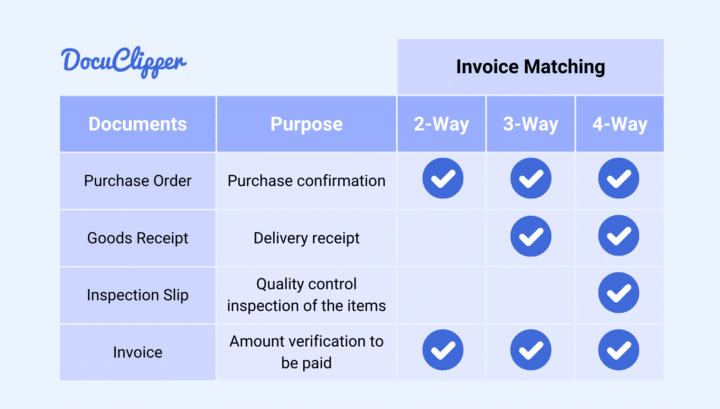The height and width of the screenshot is (409, 720).
Task: Click the Purchase Order 4-Way checkmark
Action: [619, 178]
